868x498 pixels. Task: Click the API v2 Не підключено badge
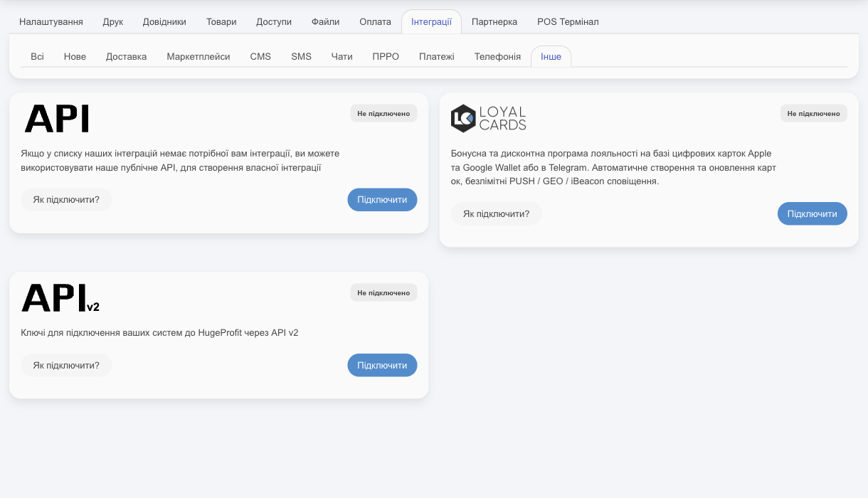pyautogui.click(x=383, y=292)
